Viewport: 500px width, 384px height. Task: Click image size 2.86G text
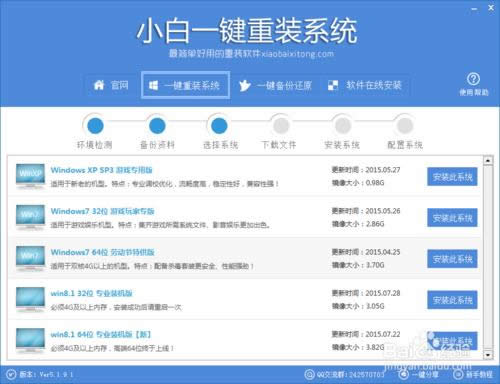click(x=375, y=224)
